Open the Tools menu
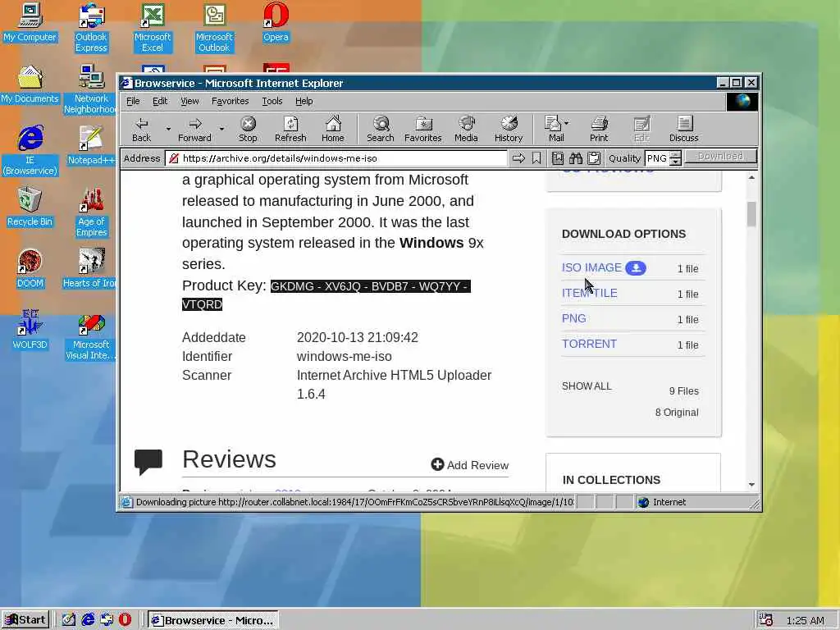The height and width of the screenshot is (630, 840). coord(272,101)
